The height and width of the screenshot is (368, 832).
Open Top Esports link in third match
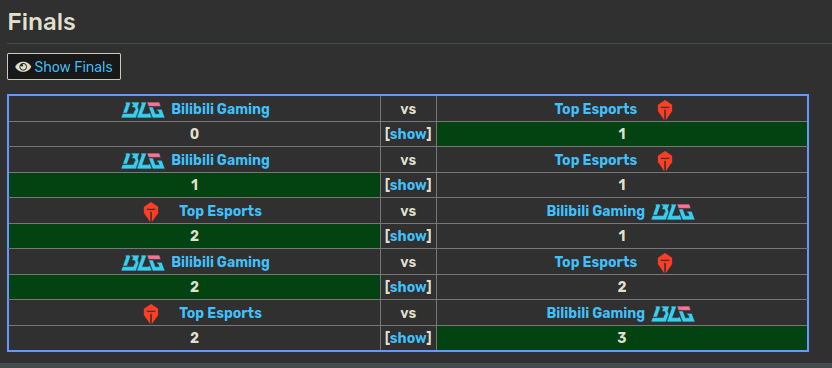tap(220, 211)
